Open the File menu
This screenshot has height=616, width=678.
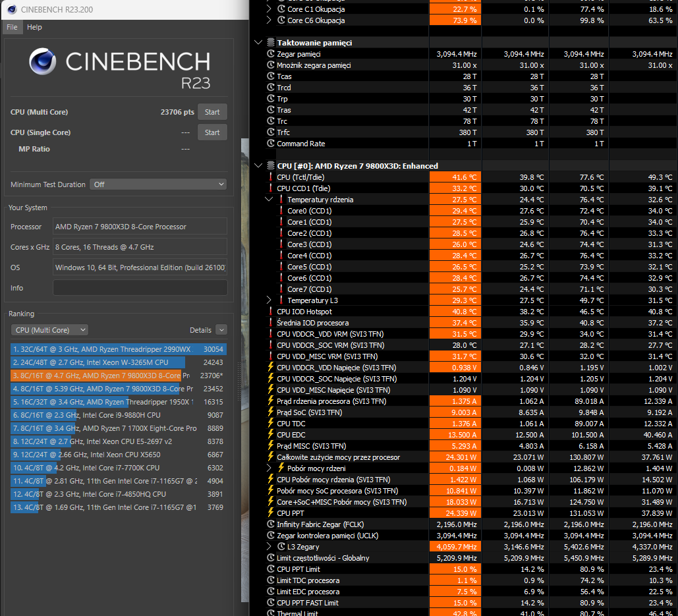(x=12, y=27)
